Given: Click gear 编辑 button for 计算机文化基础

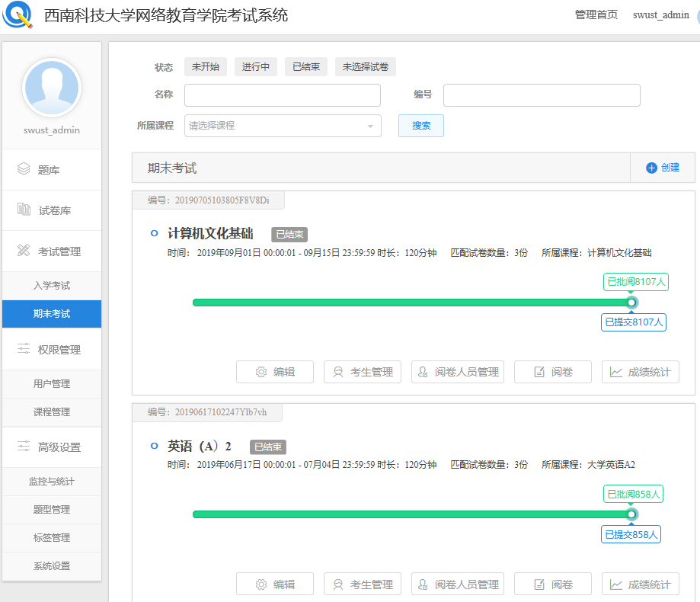Looking at the screenshot, I should pos(275,372).
